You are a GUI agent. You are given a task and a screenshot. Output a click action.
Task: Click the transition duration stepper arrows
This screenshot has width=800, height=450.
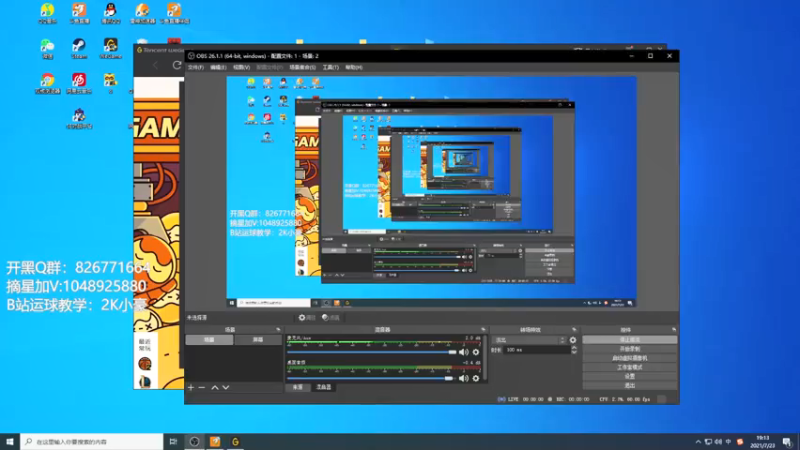pos(574,350)
